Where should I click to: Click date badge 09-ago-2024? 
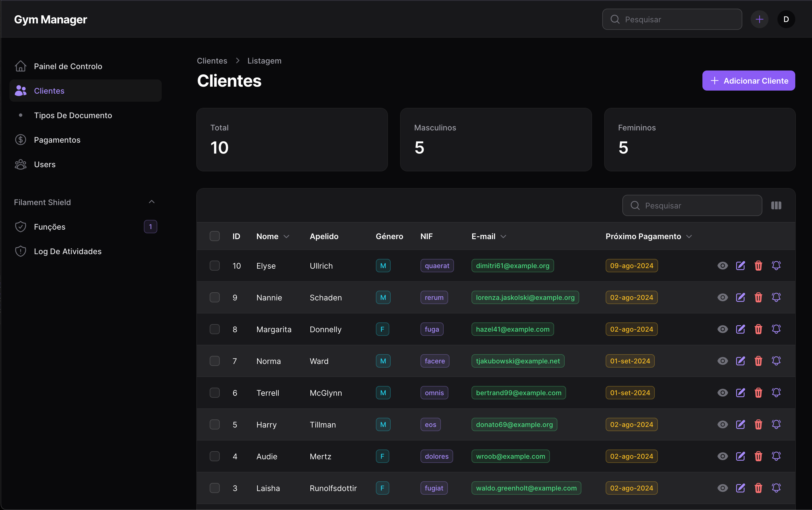[631, 266]
